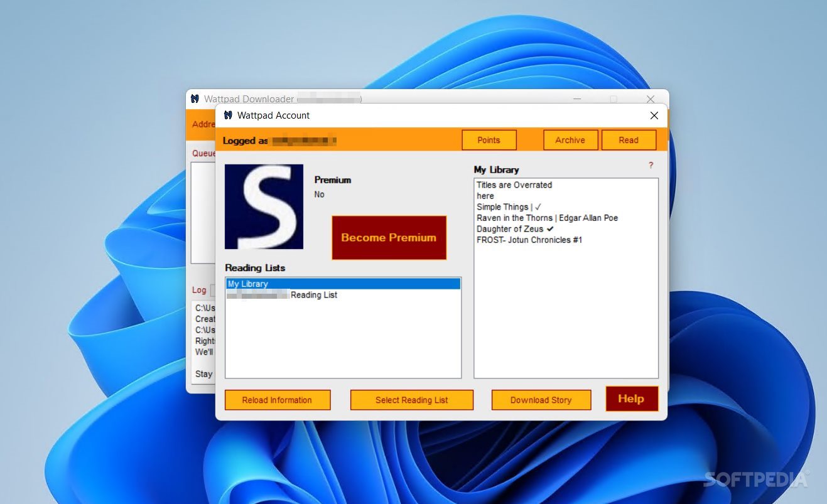Open the dark red Help button
The width and height of the screenshot is (827, 504).
tap(631, 399)
